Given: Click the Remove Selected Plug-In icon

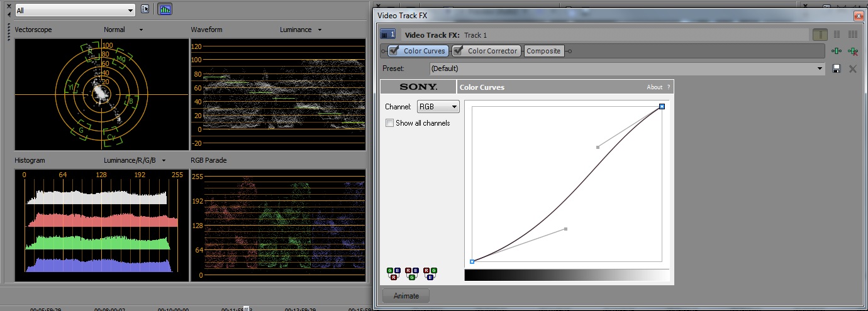Looking at the screenshot, I should coord(852,51).
